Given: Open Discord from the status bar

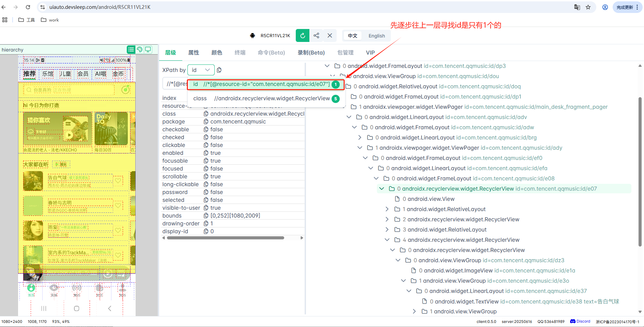Looking at the screenshot, I should [x=580, y=321].
